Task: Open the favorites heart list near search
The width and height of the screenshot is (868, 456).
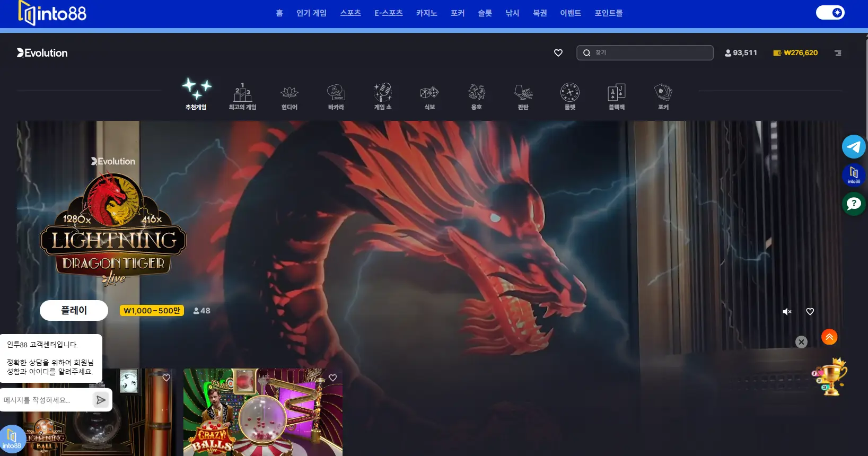Action: pos(558,53)
